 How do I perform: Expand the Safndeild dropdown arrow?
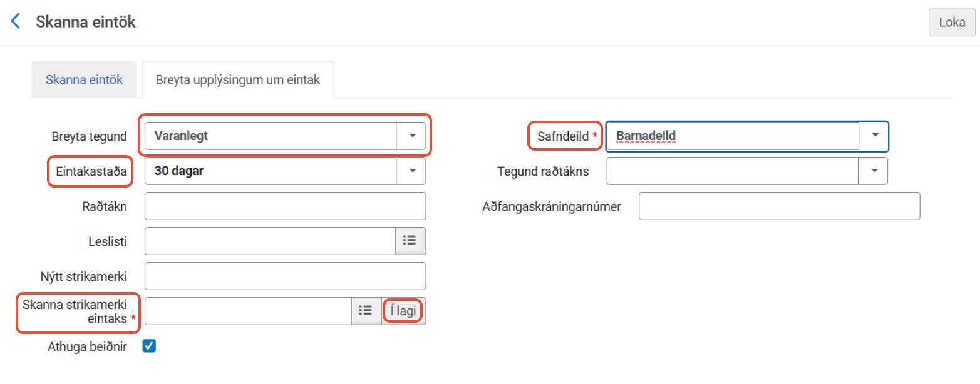(x=874, y=136)
